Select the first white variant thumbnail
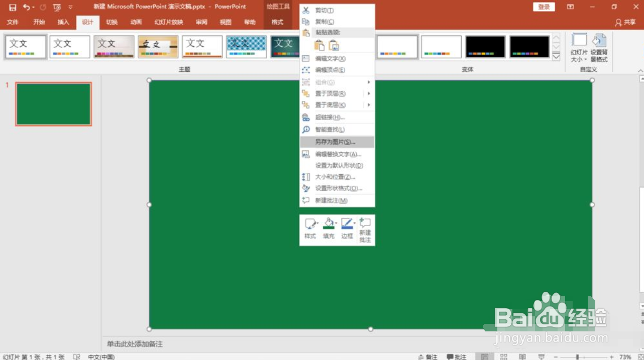Image resolution: width=644 pixels, height=360 pixels. pos(397,47)
